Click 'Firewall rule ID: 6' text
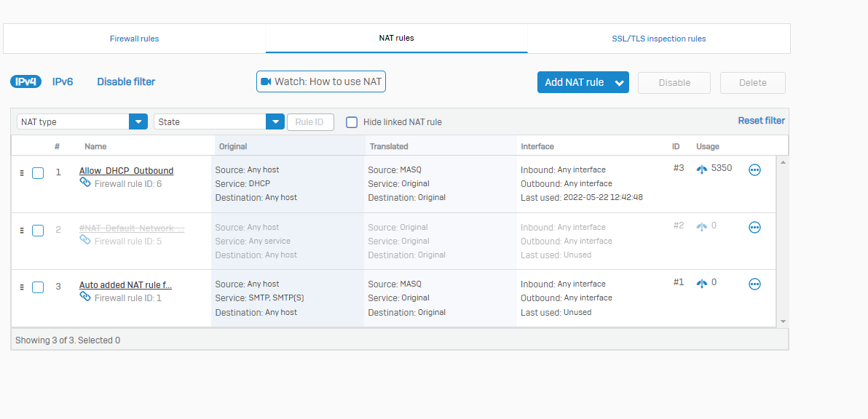This screenshot has width=868, height=419. coord(128,183)
